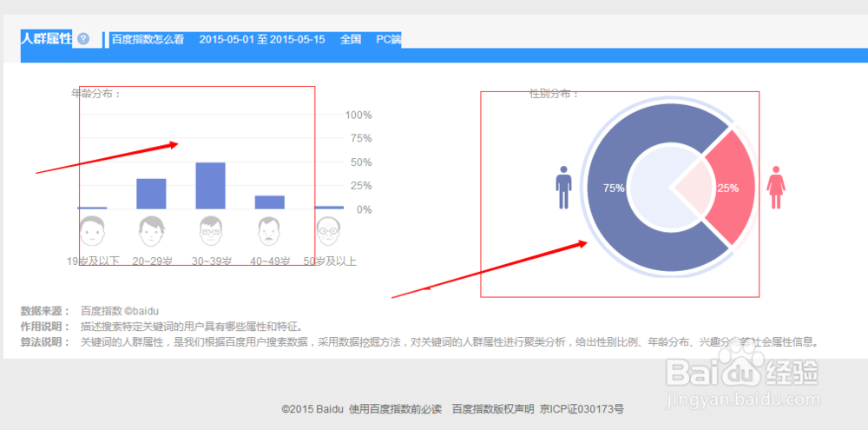Screen dimensions: 868x430
Task: Click the ©2015 Baidu copyright text
Action: pyautogui.click(x=313, y=409)
